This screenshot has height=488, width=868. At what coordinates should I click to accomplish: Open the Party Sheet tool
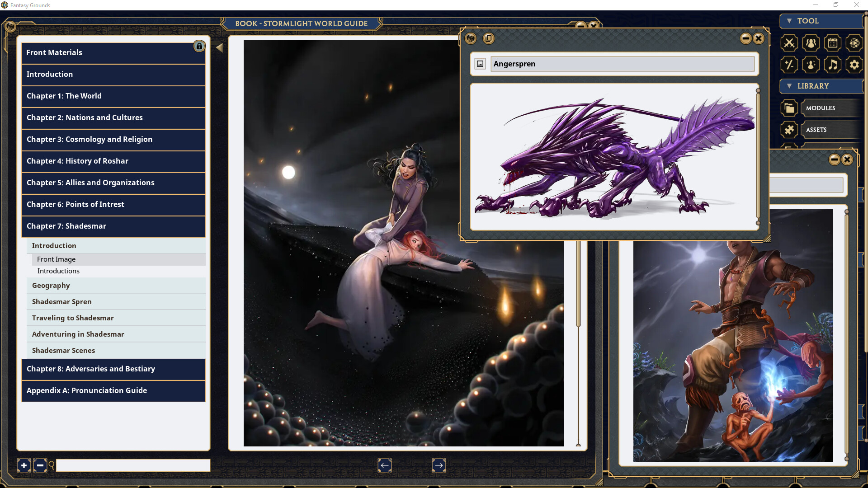(811, 43)
